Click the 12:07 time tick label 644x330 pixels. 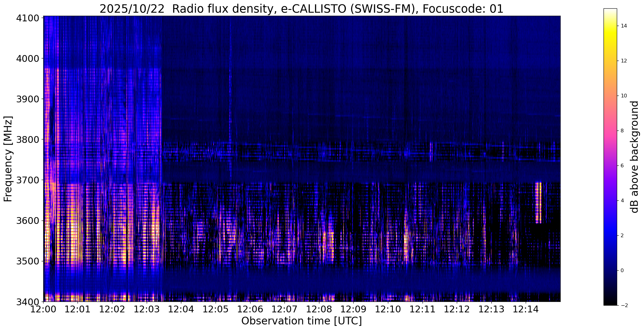pyautogui.click(x=284, y=309)
